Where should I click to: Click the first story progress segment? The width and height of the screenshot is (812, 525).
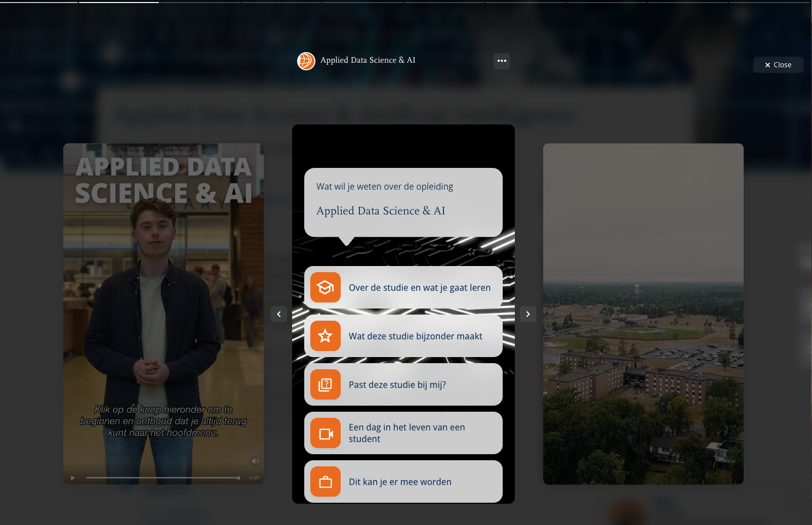[x=39, y=2]
